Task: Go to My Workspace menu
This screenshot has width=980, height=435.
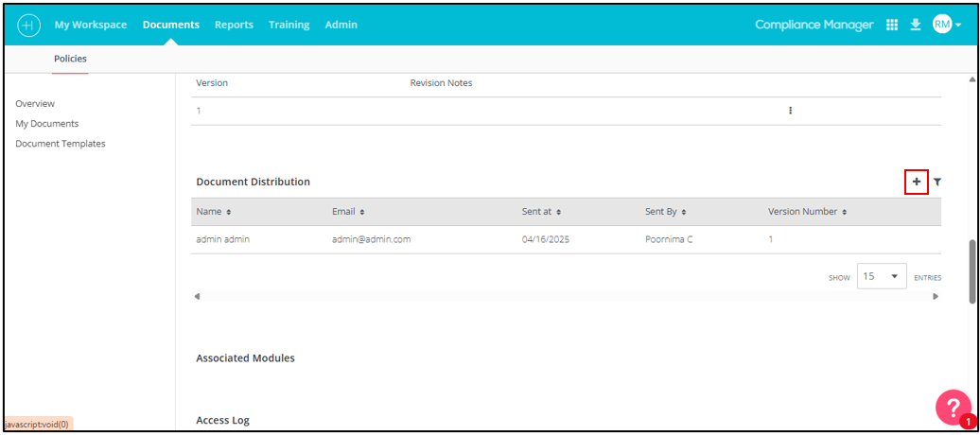Action: [x=91, y=25]
